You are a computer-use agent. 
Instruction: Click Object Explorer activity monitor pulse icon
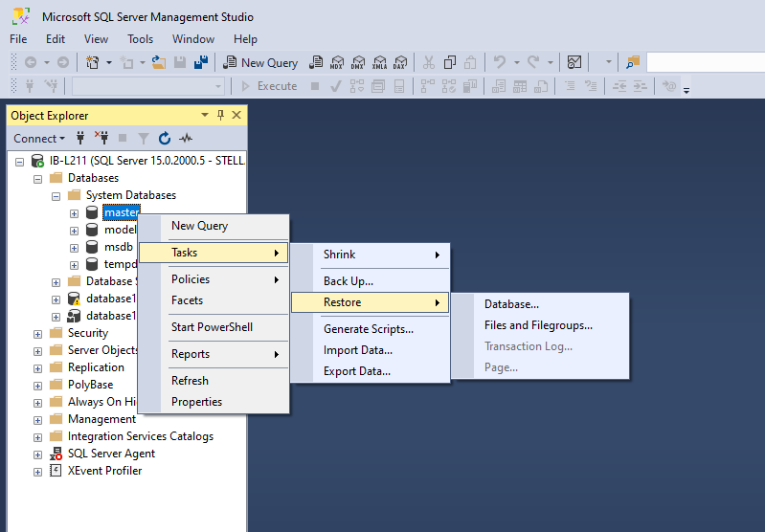tap(186, 139)
